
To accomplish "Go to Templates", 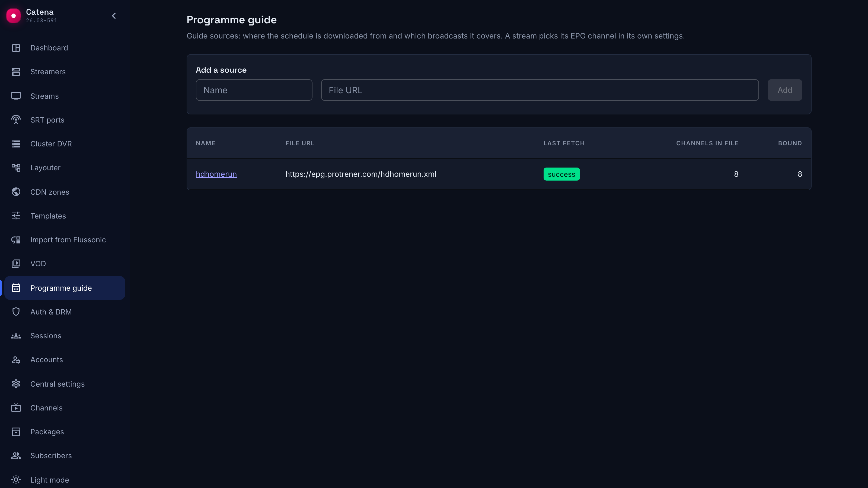I will (65, 216).
